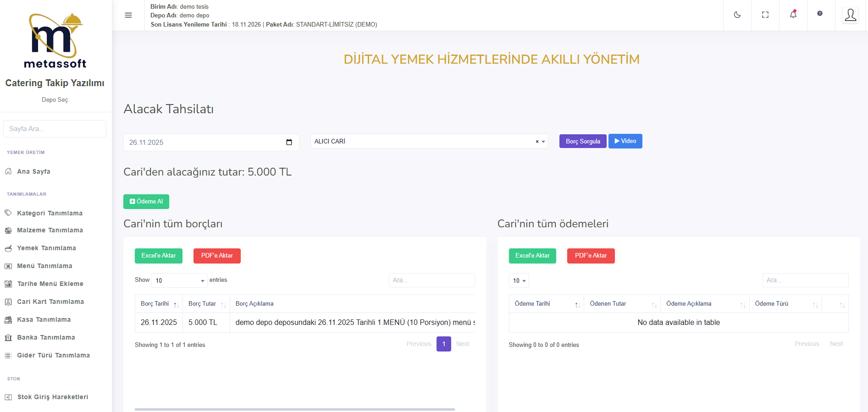Screen dimensions: 868x412
Task: Expand the ALICI CARİ dropdown
Action: point(543,142)
